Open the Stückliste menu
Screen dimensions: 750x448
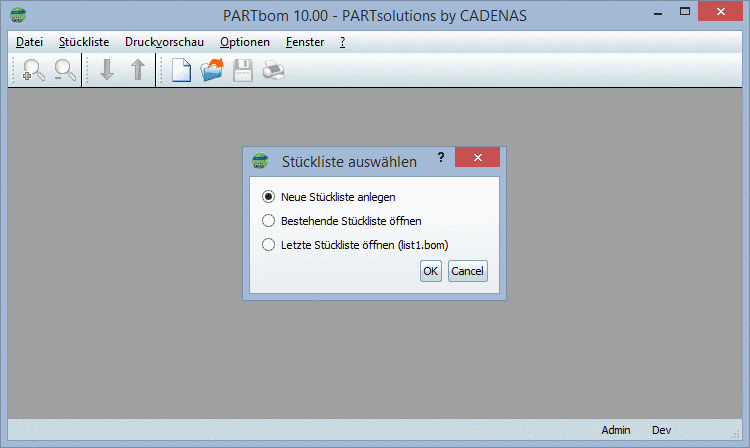pos(84,42)
